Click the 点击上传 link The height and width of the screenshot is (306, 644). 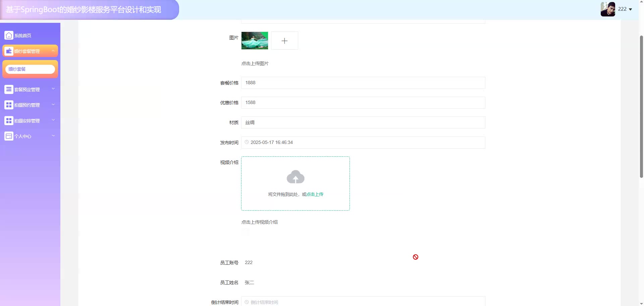coord(315,194)
